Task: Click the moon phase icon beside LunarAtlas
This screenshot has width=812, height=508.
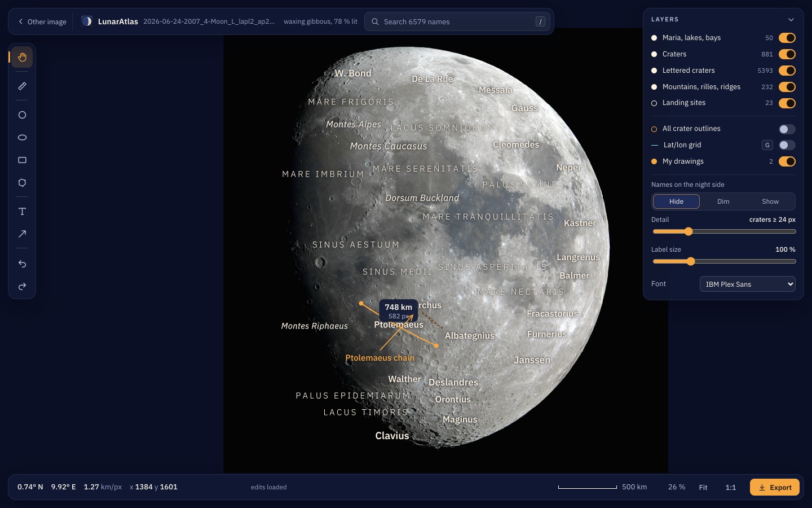Action: (86, 21)
